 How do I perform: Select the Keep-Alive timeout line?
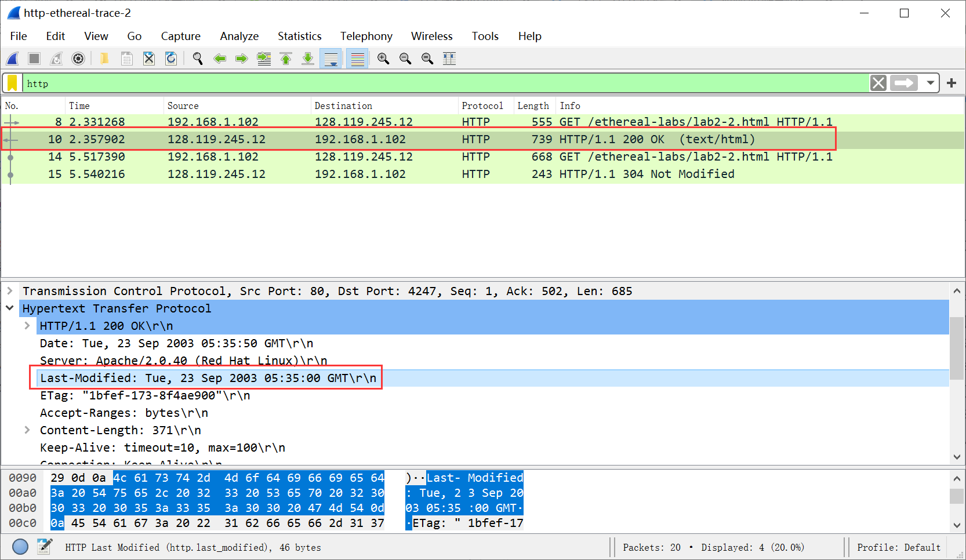[162, 448]
